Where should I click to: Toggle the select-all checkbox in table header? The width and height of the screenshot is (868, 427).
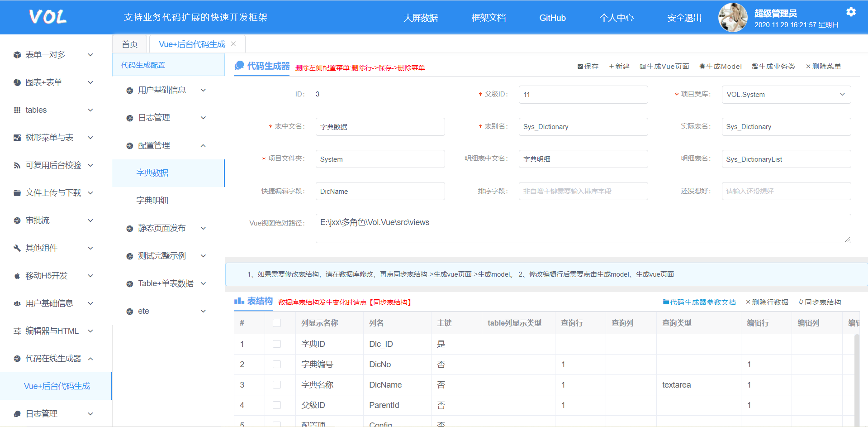pos(277,323)
